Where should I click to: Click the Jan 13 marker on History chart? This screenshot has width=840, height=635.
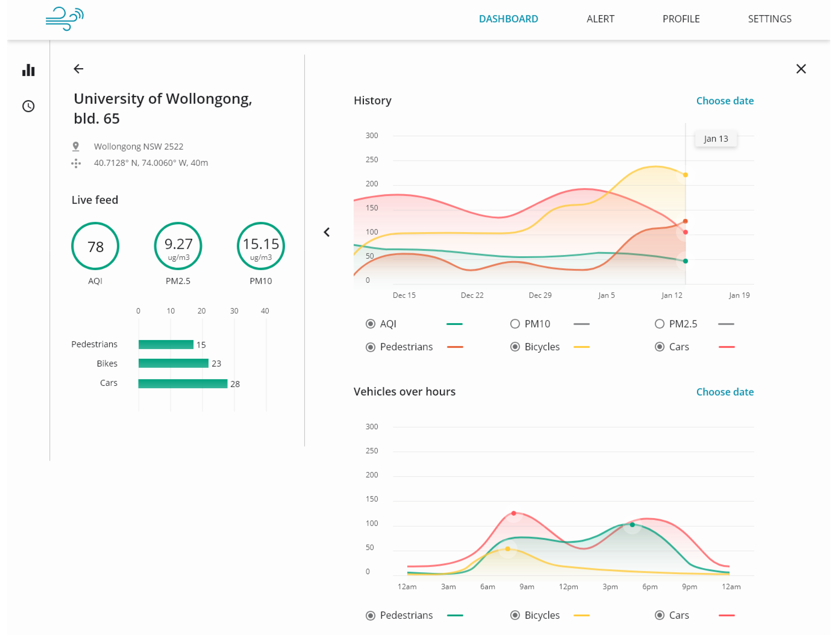pos(716,139)
